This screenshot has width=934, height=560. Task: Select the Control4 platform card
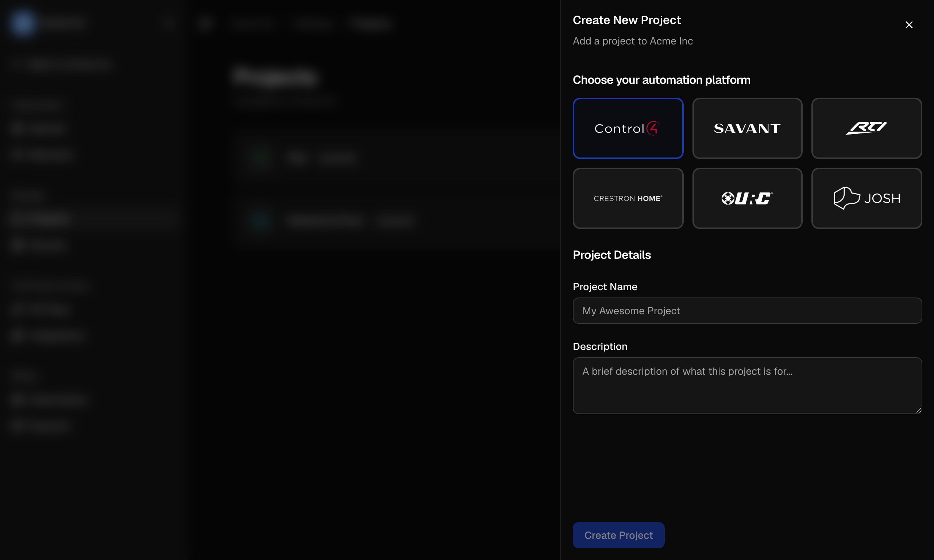coord(628,128)
